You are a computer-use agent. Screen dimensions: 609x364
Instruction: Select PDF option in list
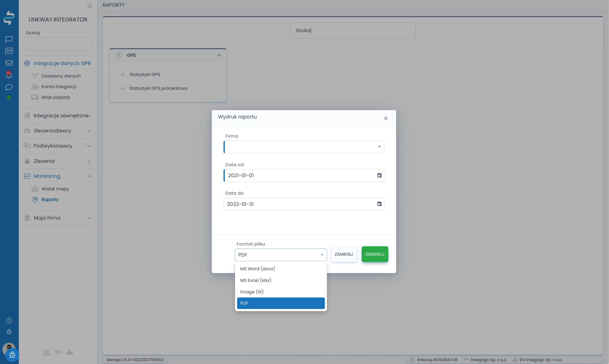point(280,303)
